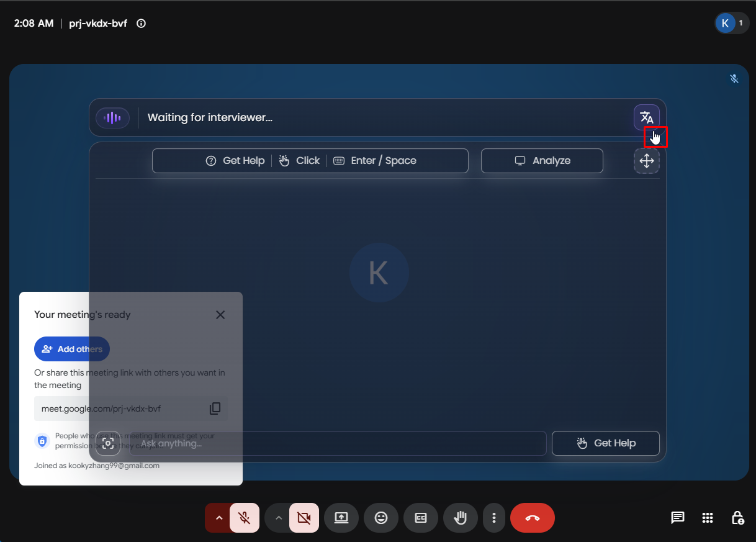The height and width of the screenshot is (542, 756).
Task: Close the Your meeting's ready dialog
Action: click(x=220, y=315)
